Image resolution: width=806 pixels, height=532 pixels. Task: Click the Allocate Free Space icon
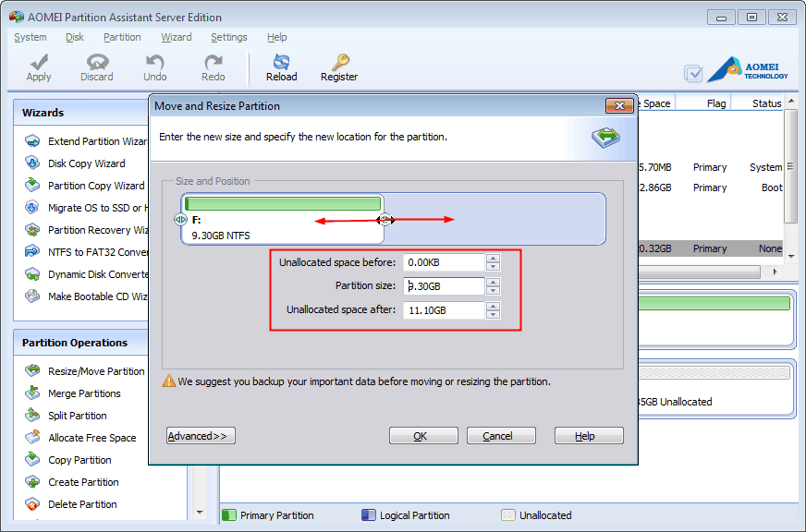tap(32, 438)
